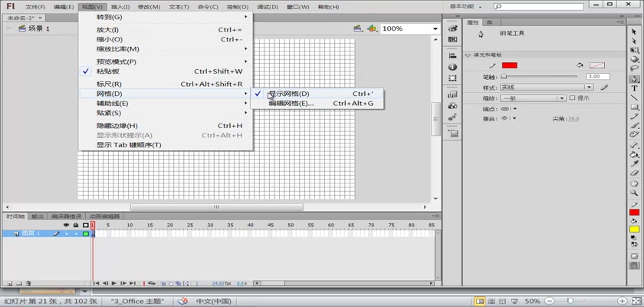This screenshot has height=307, width=644.
Task: Expand the 缩放比率(M) submenu
Action: (166, 49)
